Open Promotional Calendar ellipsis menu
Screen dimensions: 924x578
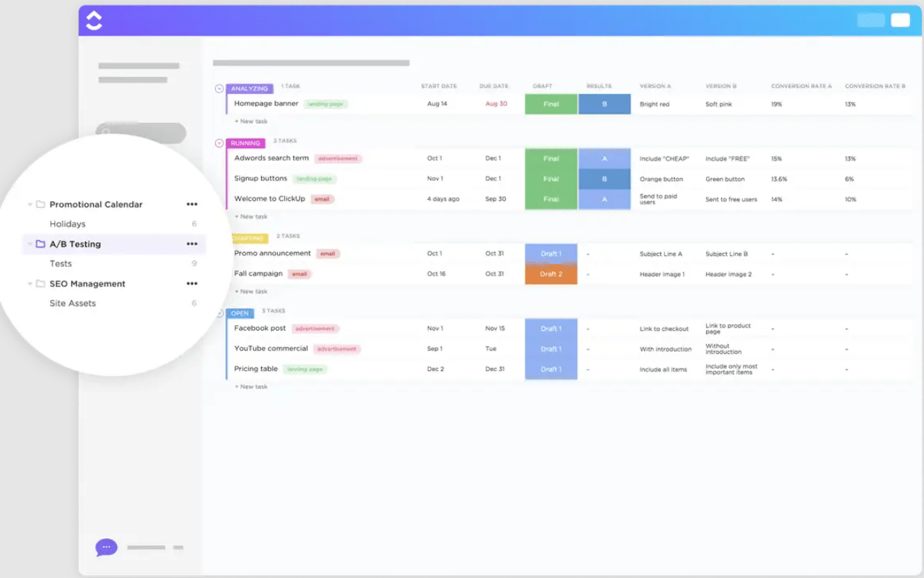(192, 204)
